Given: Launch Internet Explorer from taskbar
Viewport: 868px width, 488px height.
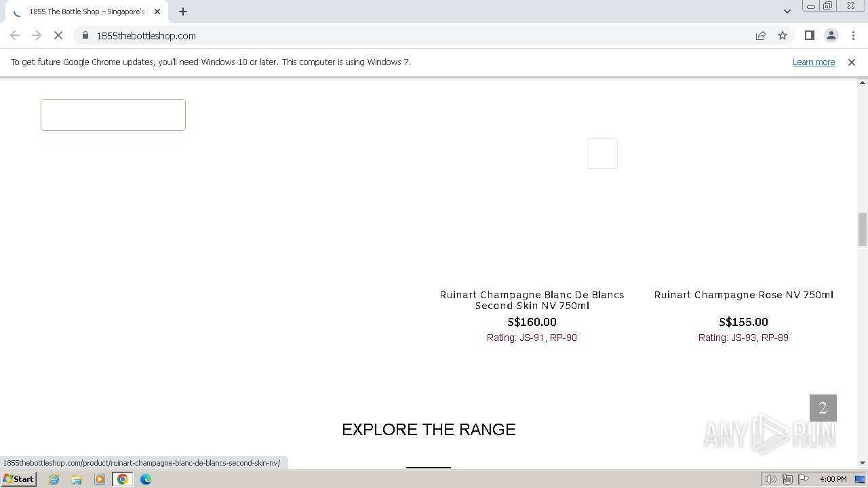Looking at the screenshot, I should pos(54,479).
